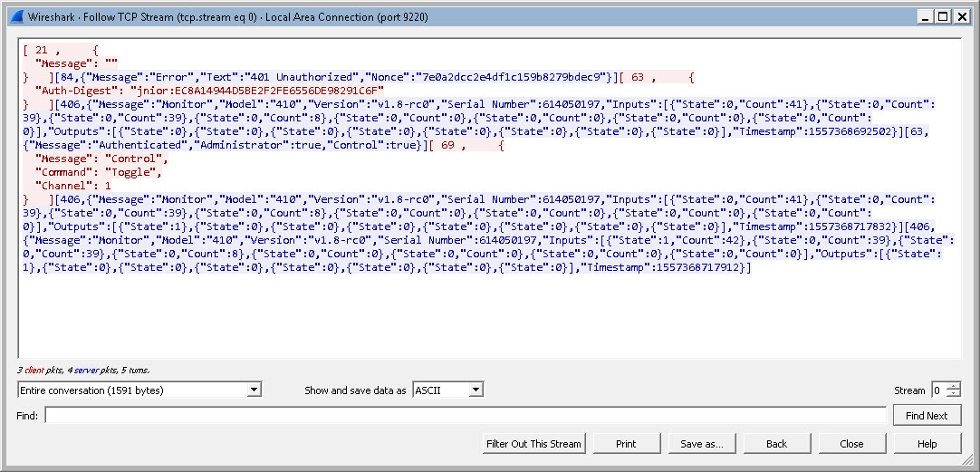
Task: Click the window title bar text
Action: (227, 17)
